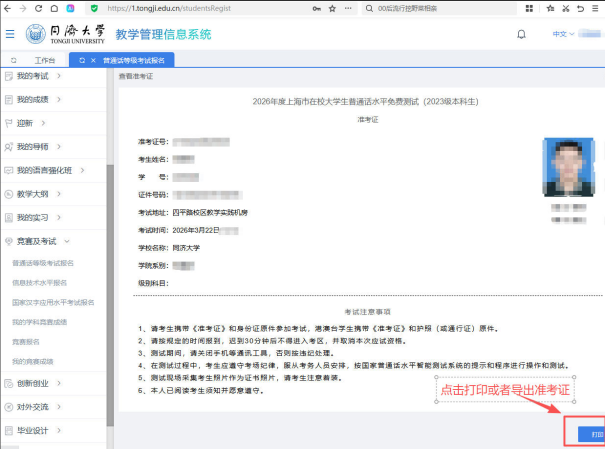Viewport: 606px width, 450px height.
Task: Open 竞赛报名 in the sidebar
Action: point(26,342)
